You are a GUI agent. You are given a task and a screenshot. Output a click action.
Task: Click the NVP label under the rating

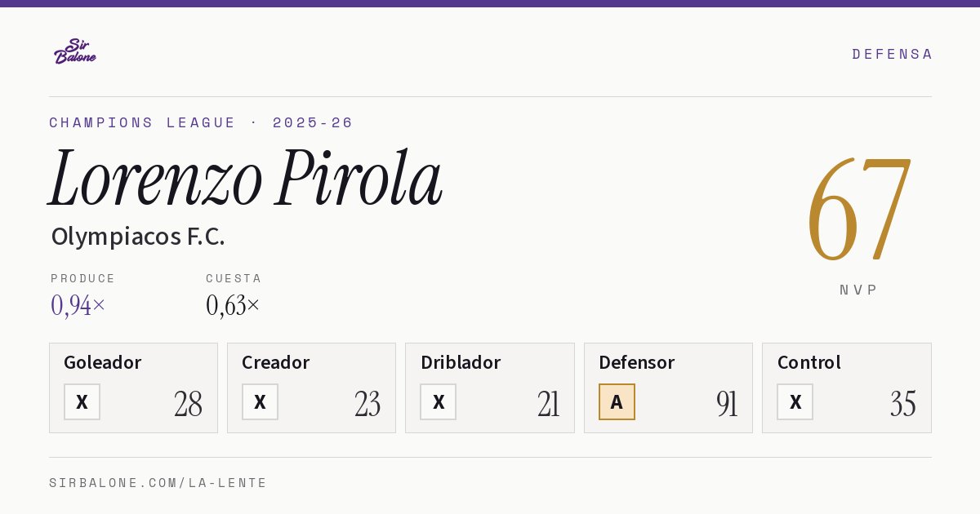click(858, 290)
